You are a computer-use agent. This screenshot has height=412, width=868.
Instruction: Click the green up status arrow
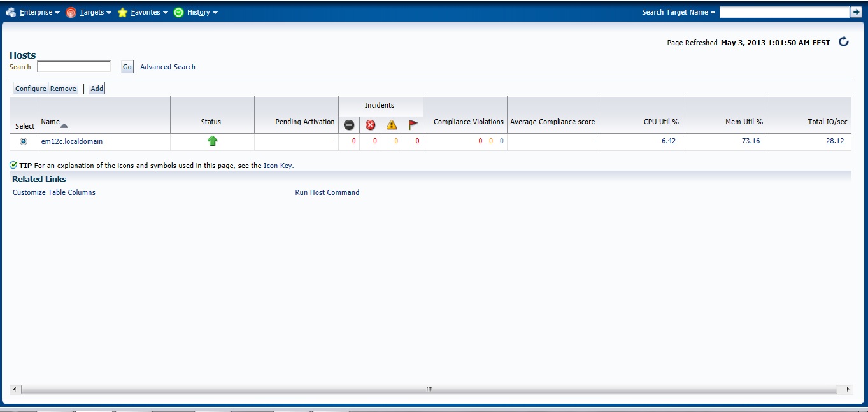212,141
